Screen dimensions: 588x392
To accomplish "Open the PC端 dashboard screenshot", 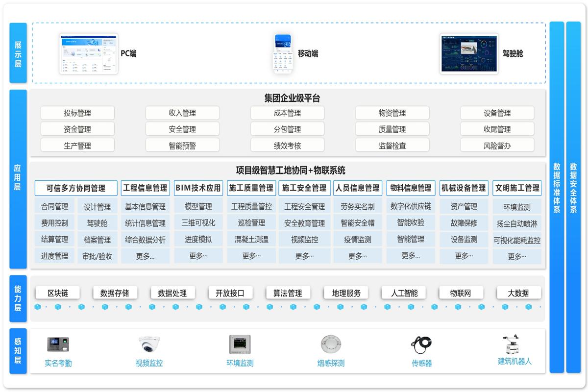I will click(x=89, y=53).
